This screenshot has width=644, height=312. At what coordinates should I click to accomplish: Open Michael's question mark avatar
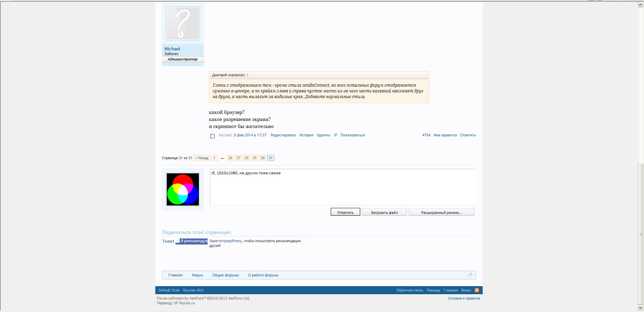(x=183, y=24)
